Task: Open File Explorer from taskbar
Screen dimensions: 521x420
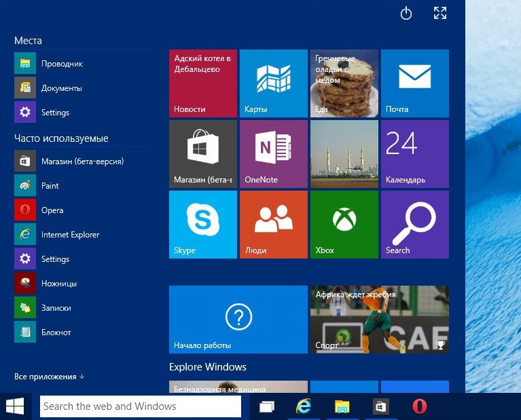Action: (342, 406)
